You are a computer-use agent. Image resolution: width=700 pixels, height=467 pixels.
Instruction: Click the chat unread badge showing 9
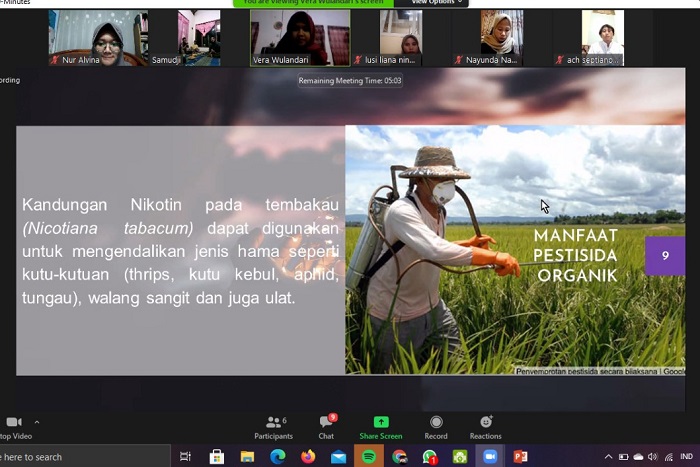333,417
